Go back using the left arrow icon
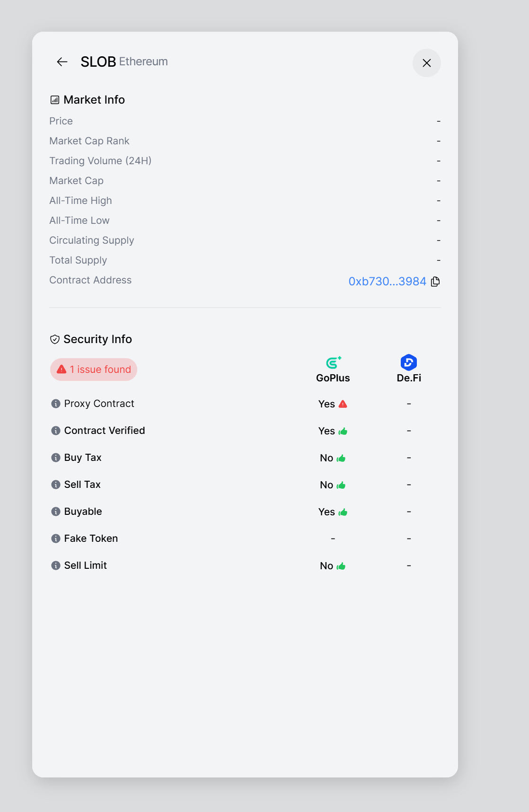This screenshot has height=812, width=529. point(62,62)
